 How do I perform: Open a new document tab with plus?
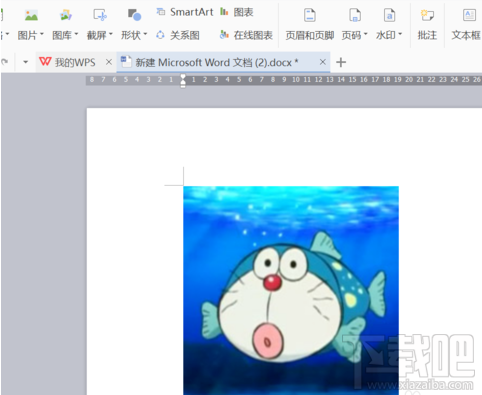(x=341, y=62)
